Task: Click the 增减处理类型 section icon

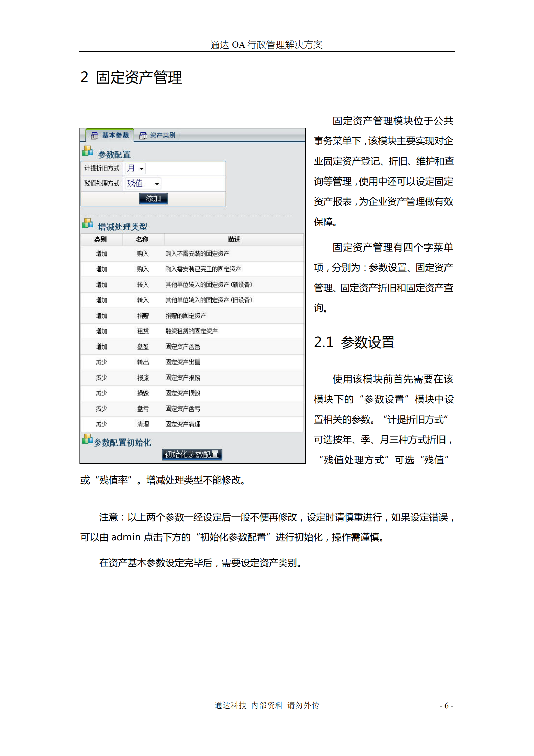Action: [x=87, y=223]
